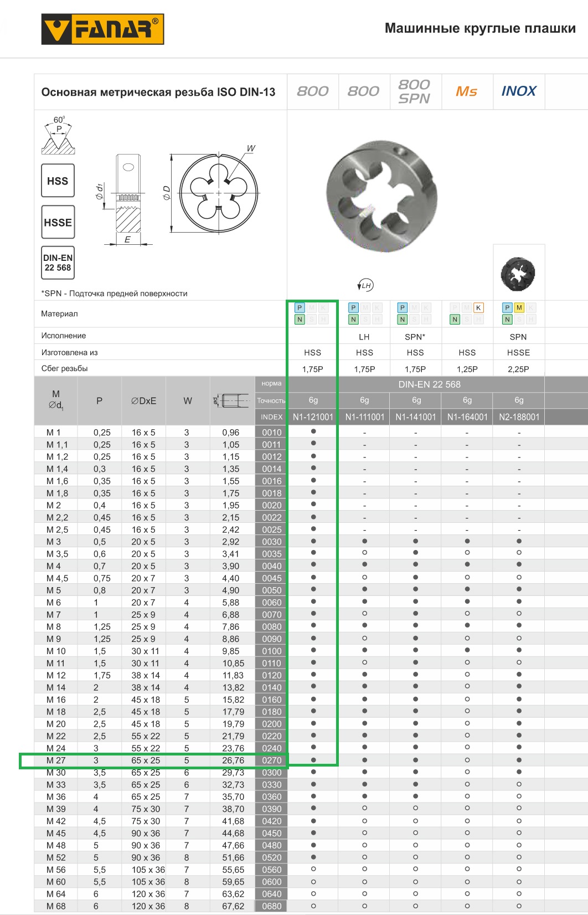Click the 11,83 diameter value

coord(233,675)
